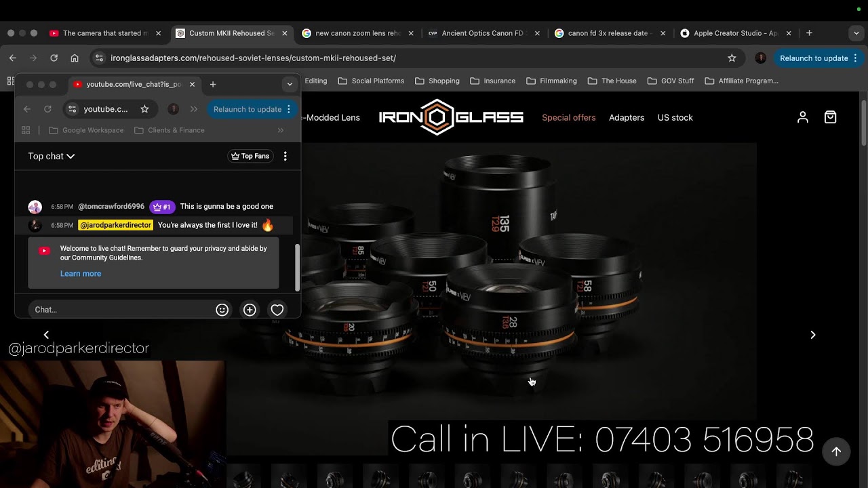
Task: Open tab search dropdown in popup window
Action: click(290, 85)
